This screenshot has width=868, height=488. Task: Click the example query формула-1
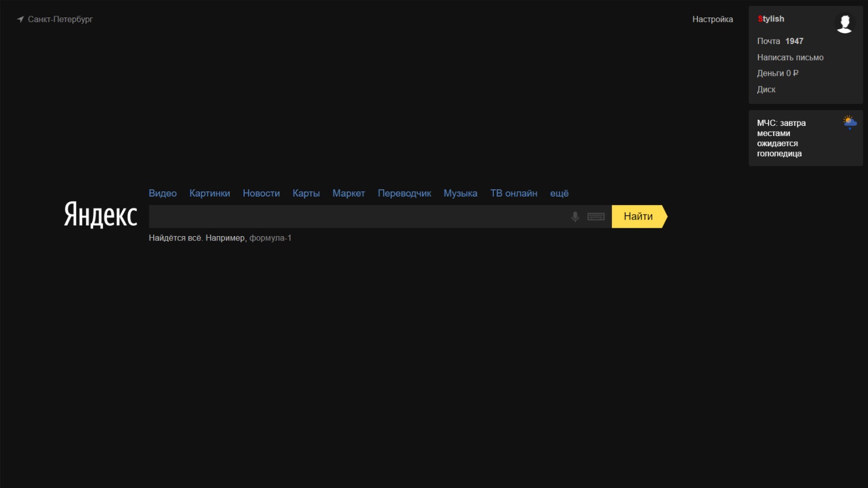[x=270, y=238]
